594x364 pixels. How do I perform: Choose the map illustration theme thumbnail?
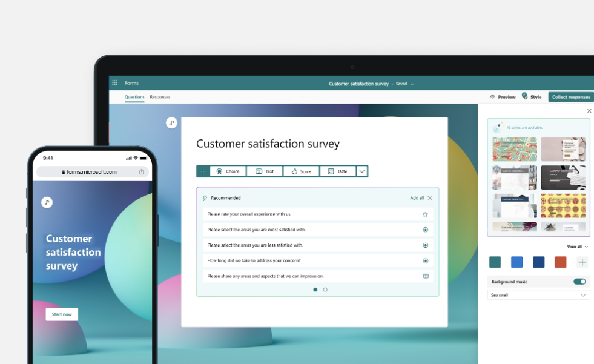tap(515, 149)
